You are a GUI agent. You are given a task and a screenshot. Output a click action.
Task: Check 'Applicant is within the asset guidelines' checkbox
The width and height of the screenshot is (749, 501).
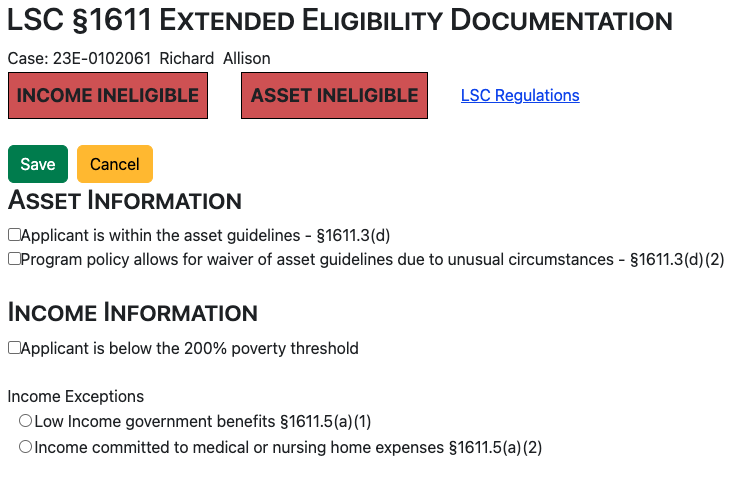coord(14,235)
